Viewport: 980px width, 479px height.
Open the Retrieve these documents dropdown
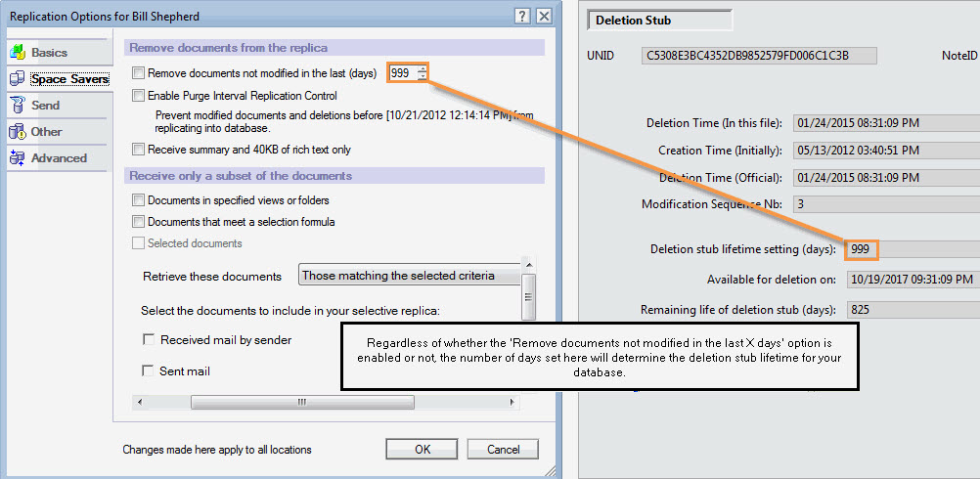coord(409,276)
